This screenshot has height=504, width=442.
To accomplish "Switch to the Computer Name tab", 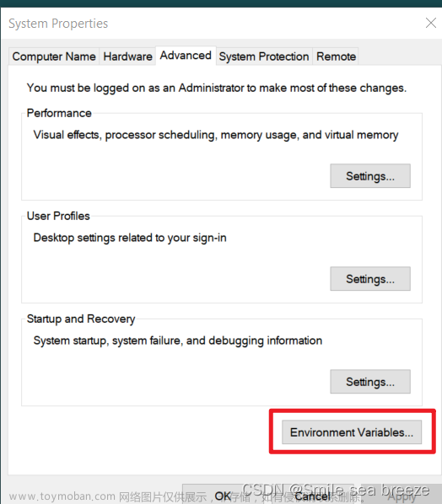I will [x=54, y=56].
